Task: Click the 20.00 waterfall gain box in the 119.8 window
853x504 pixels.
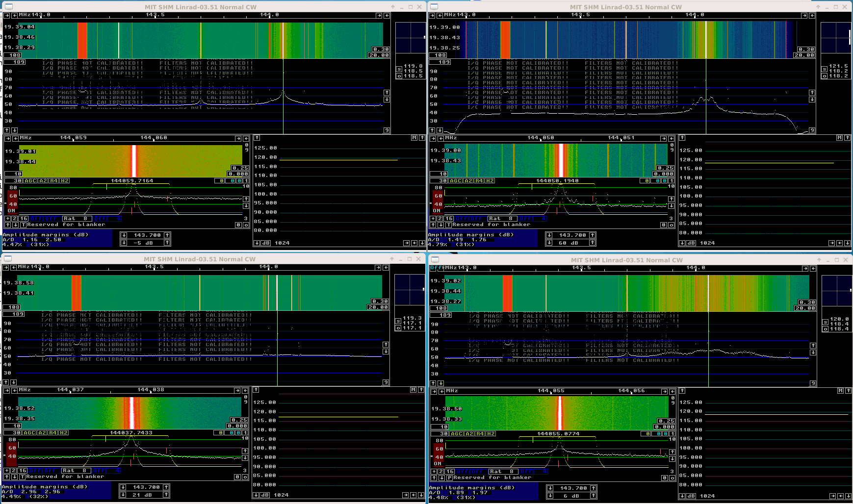Action: tap(379, 55)
